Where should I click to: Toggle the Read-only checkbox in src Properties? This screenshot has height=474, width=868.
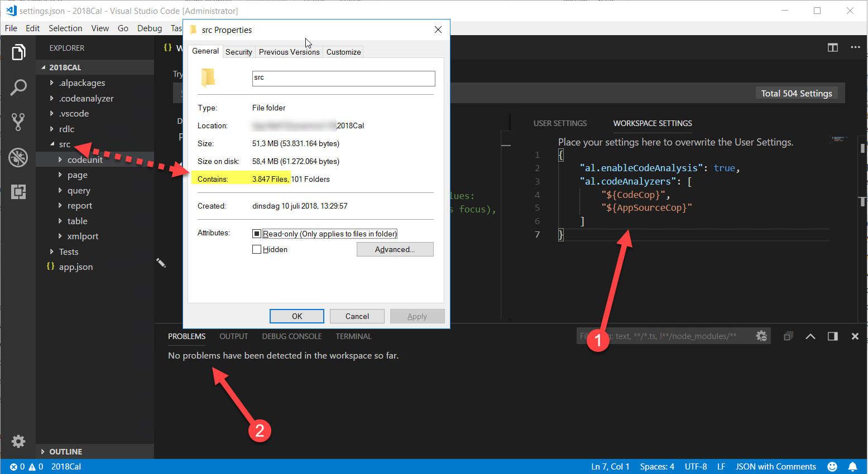pos(257,233)
